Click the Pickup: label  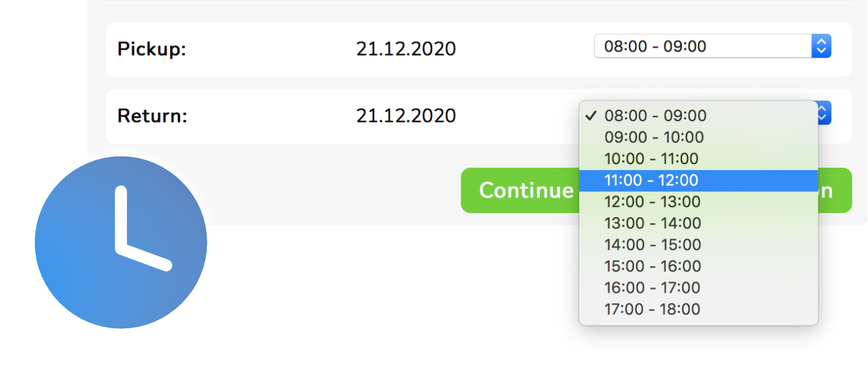point(152,49)
